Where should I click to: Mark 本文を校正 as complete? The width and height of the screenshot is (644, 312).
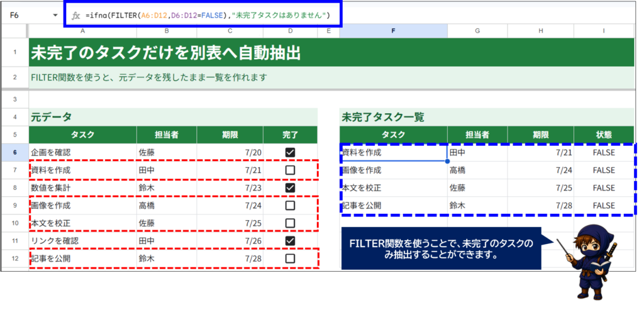(290, 223)
